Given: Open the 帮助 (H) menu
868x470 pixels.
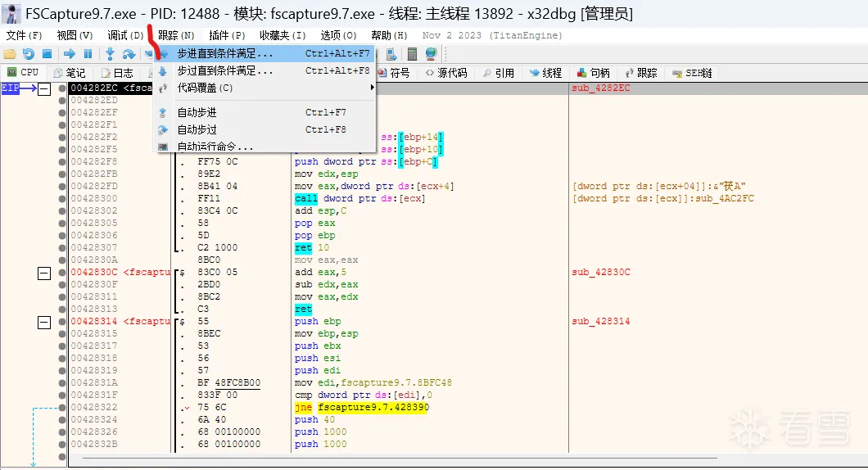Looking at the screenshot, I should pos(389,35).
